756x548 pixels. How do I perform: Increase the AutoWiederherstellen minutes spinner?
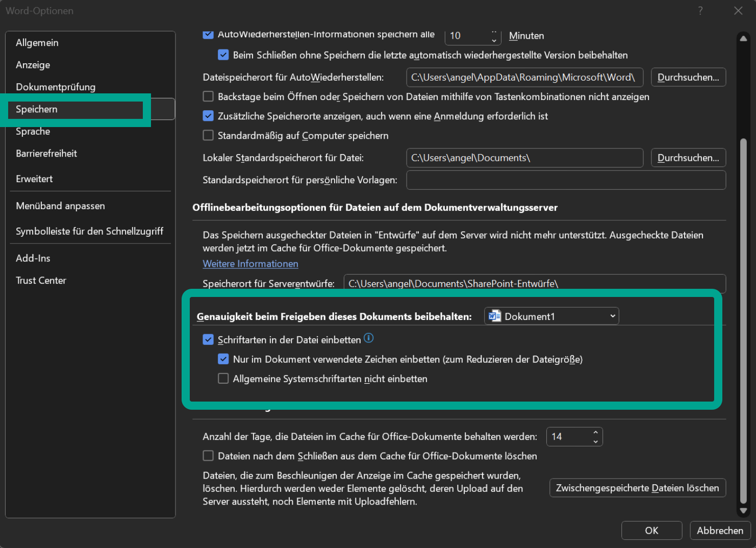494,32
